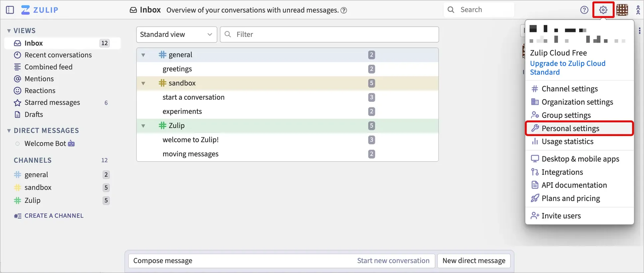The width and height of the screenshot is (644, 273).
Task: Click the Inbox help info icon
Action: 344,10
